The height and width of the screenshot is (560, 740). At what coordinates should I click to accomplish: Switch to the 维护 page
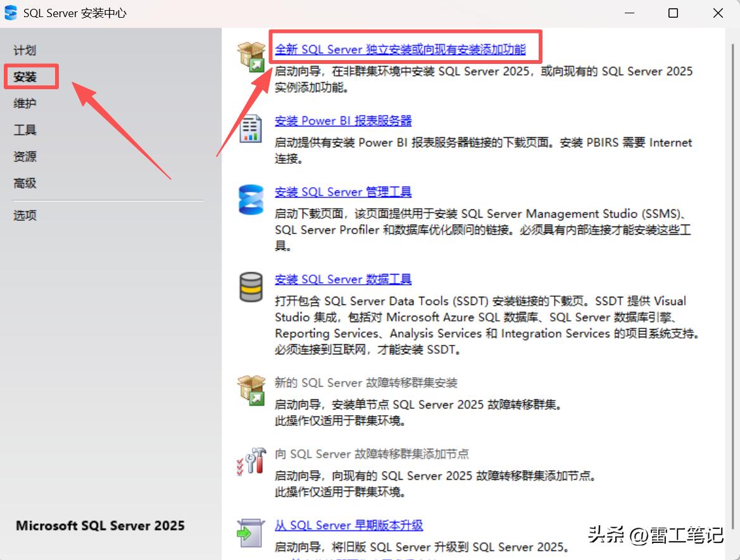coord(25,103)
